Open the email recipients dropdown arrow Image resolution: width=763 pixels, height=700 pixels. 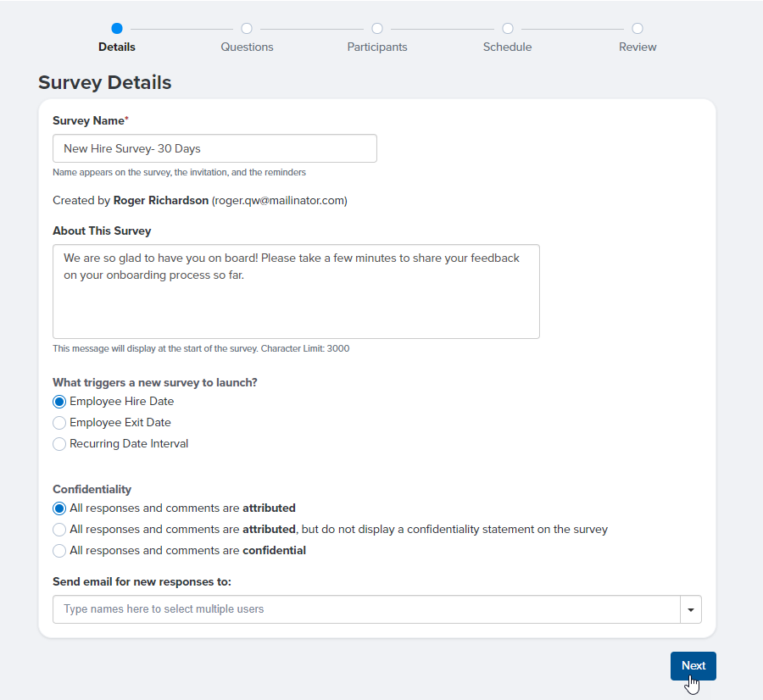[x=690, y=608]
